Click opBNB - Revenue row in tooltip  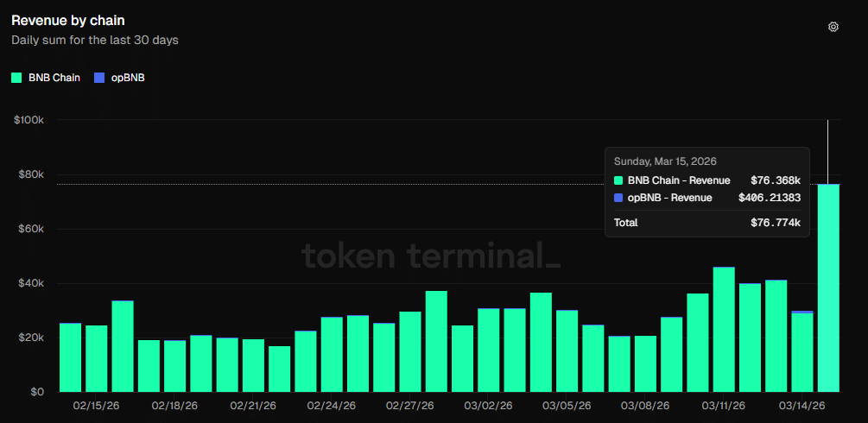tap(706, 198)
